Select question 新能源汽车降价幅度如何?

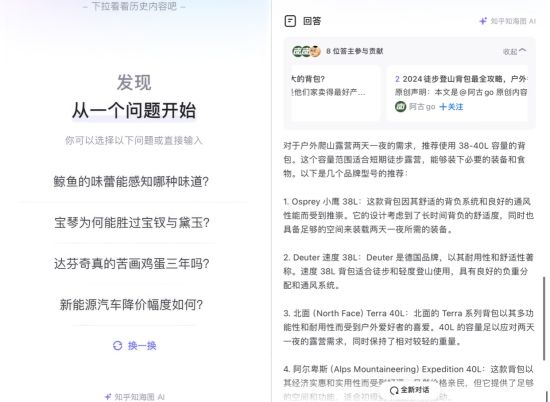[x=131, y=304]
